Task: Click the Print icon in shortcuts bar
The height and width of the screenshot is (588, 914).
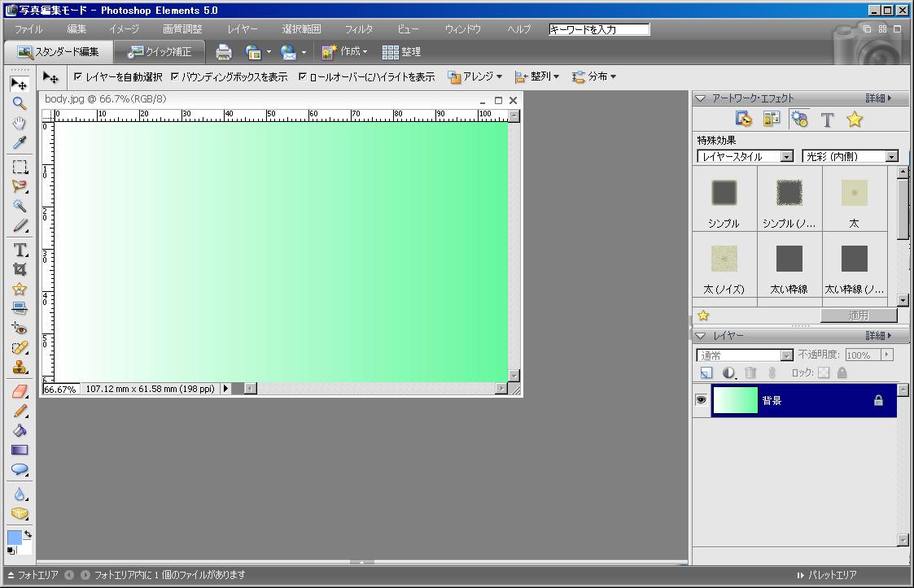Action: click(x=224, y=52)
